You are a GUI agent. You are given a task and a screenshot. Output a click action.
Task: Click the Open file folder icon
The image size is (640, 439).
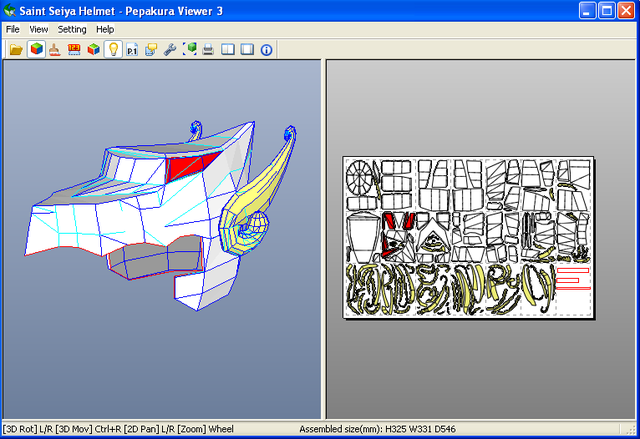click(15, 49)
